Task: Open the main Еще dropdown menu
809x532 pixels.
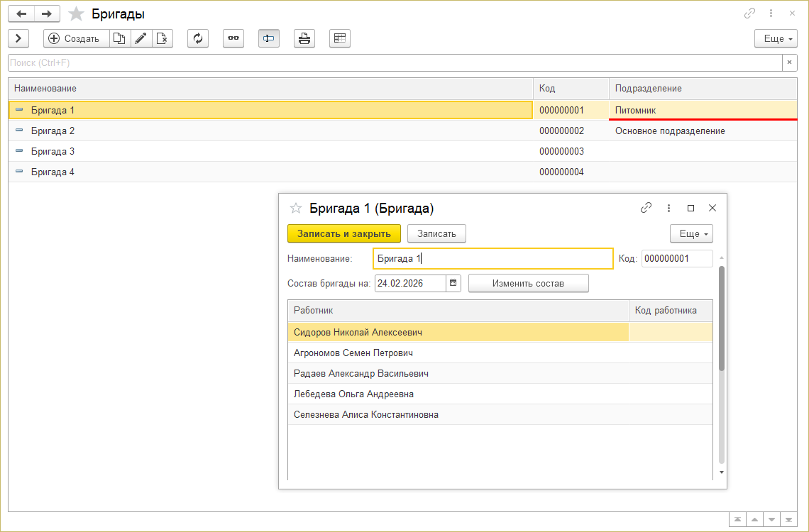Action: 775,38
